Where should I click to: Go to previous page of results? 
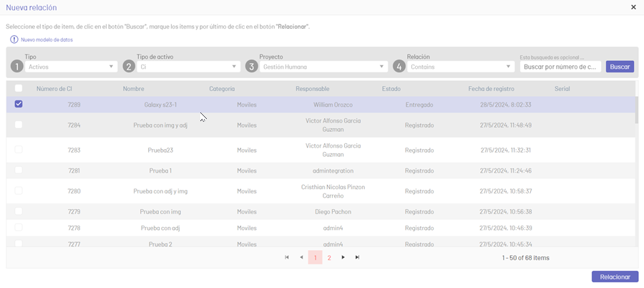click(x=301, y=257)
